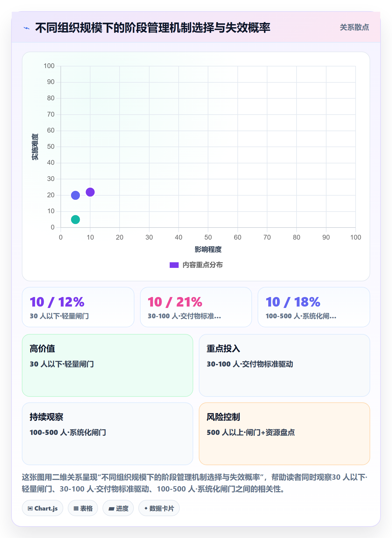Select the 高价值 quadrant card
The image size is (392, 538).
tap(108, 365)
